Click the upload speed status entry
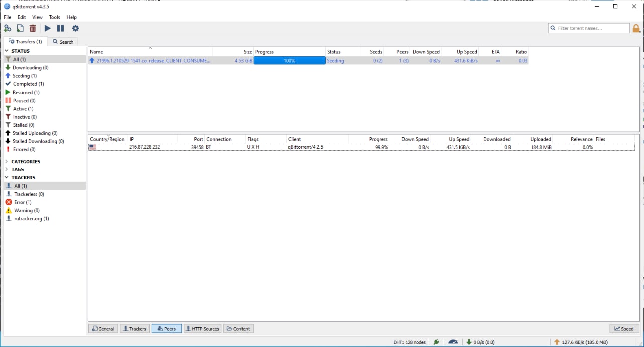 (x=581, y=342)
